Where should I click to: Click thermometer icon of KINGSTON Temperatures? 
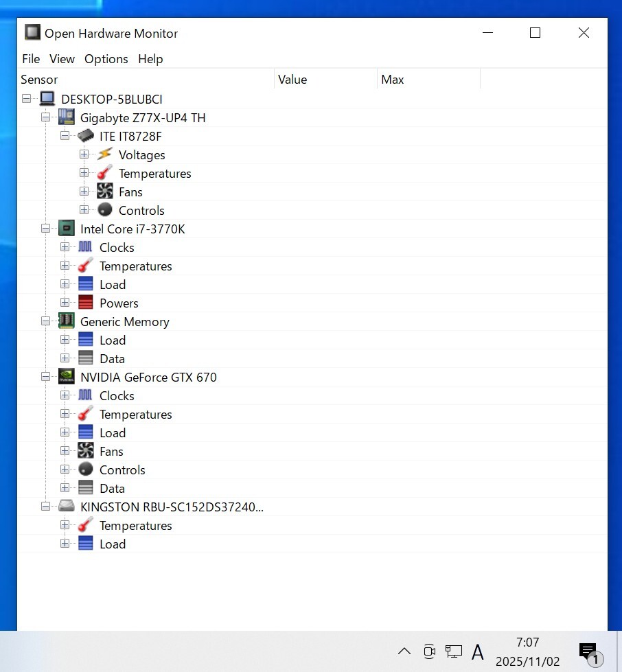(85, 524)
